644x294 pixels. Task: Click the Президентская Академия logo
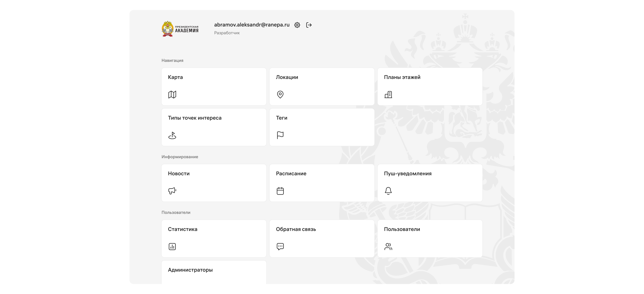pos(180,29)
